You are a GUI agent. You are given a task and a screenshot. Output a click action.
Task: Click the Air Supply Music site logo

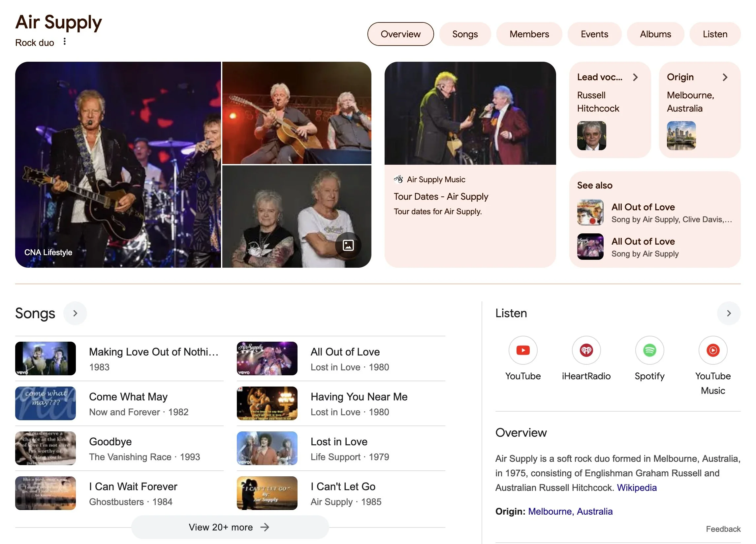398,180
